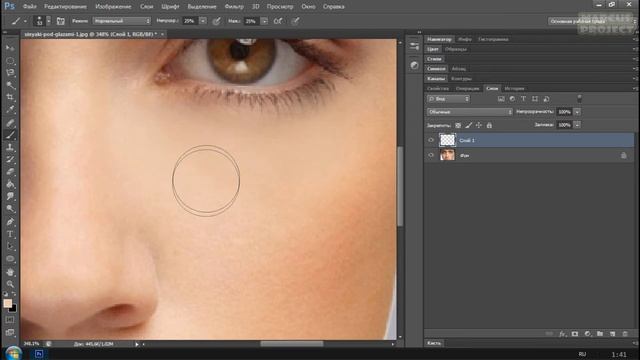Toggle lock all padlock icon
The height and width of the screenshot is (360, 640).
[x=489, y=125]
